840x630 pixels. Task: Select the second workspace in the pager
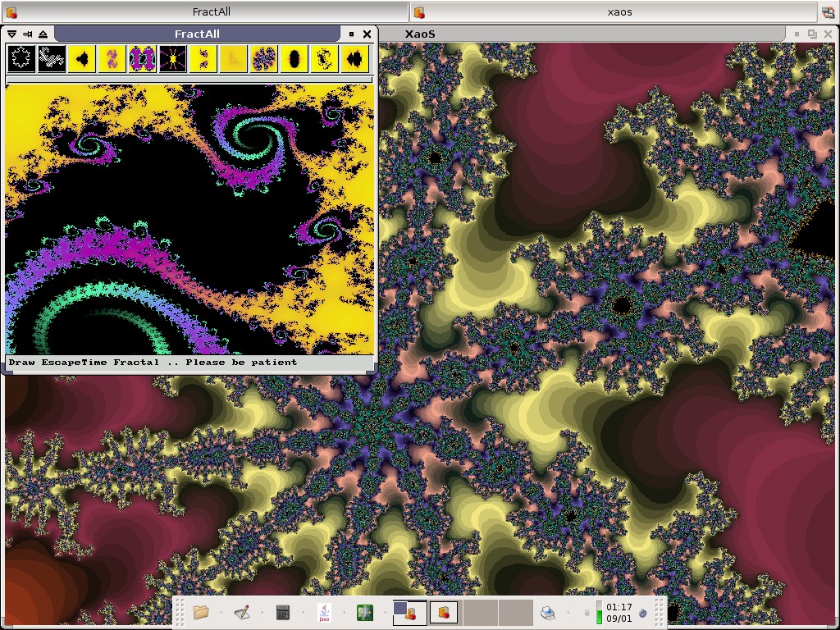tap(444, 612)
